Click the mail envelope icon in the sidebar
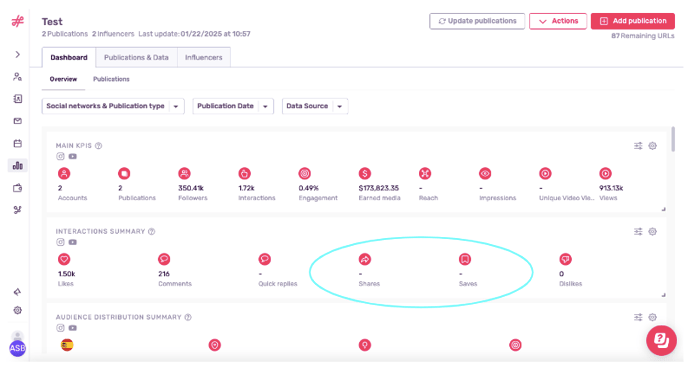 (x=18, y=121)
